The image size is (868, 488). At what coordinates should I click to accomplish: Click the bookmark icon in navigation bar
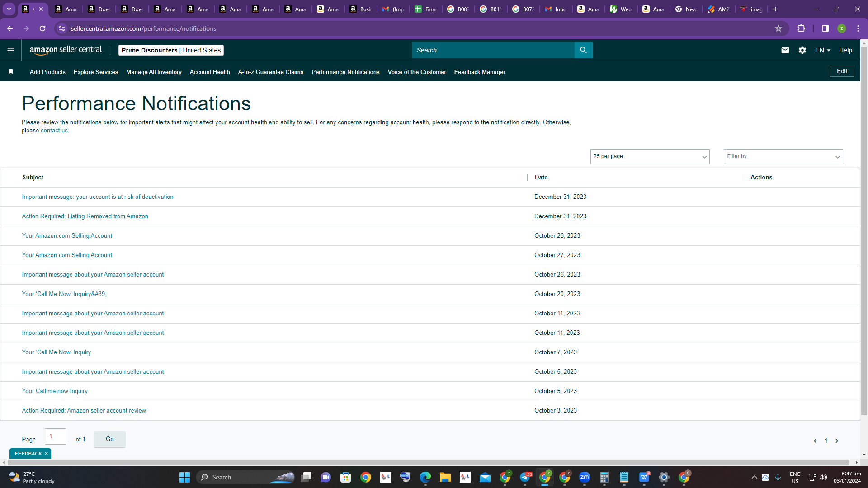11,72
